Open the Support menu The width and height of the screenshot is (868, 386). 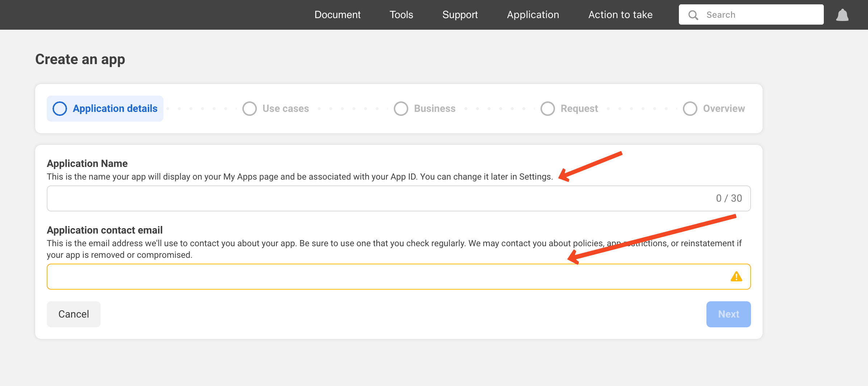(460, 15)
